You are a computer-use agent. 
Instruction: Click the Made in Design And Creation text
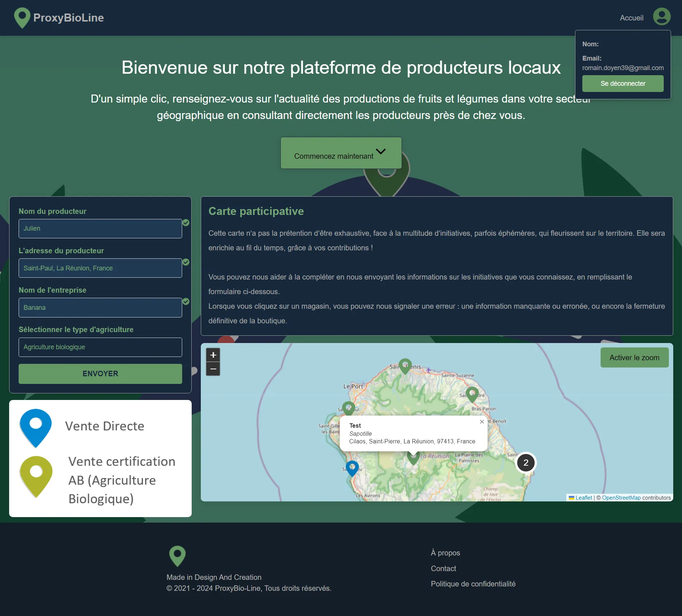(x=214, y=577)
